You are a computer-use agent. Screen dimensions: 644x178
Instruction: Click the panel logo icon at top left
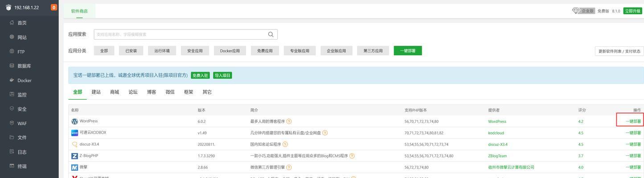8,7
